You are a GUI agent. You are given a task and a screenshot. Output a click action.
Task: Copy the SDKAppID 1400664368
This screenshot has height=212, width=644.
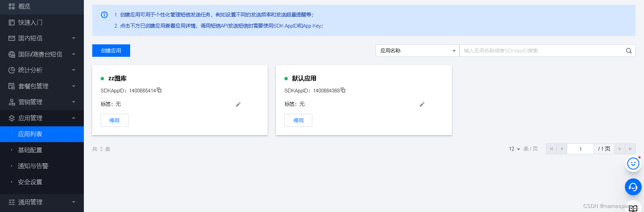(343, 90)
